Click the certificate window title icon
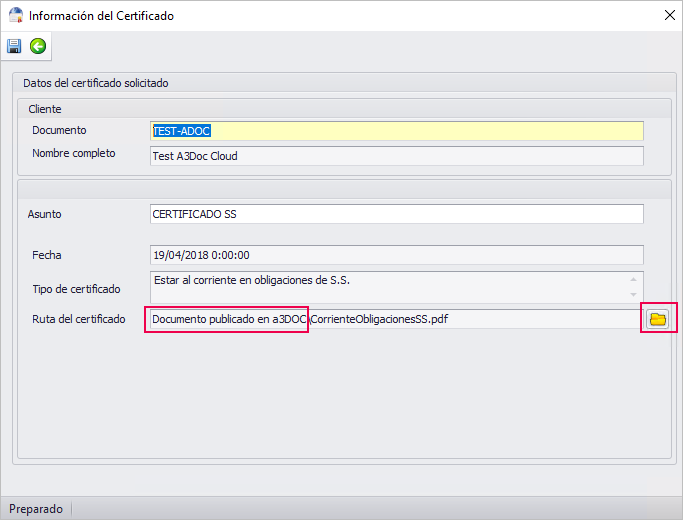This screenshot has width=683, height=520. (x=16, y=15)
